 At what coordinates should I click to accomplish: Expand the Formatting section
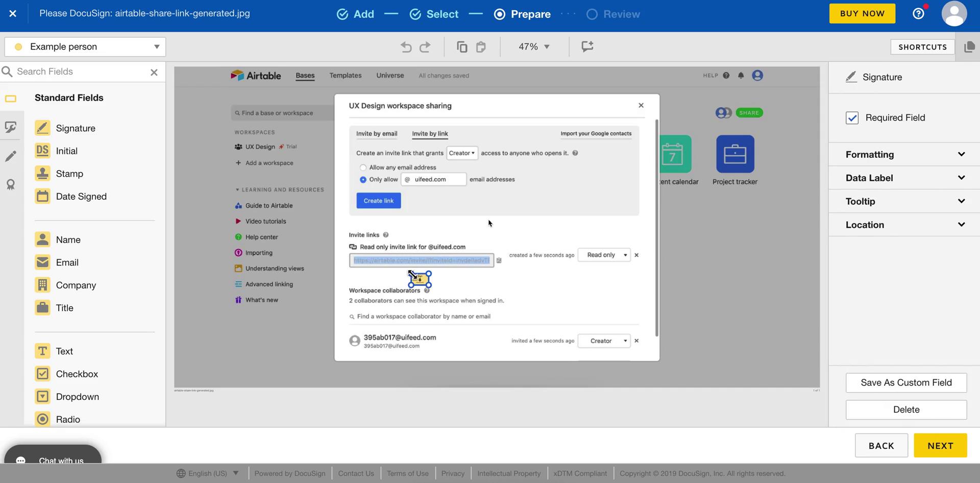pyautogui.click(x=904, y=154)
